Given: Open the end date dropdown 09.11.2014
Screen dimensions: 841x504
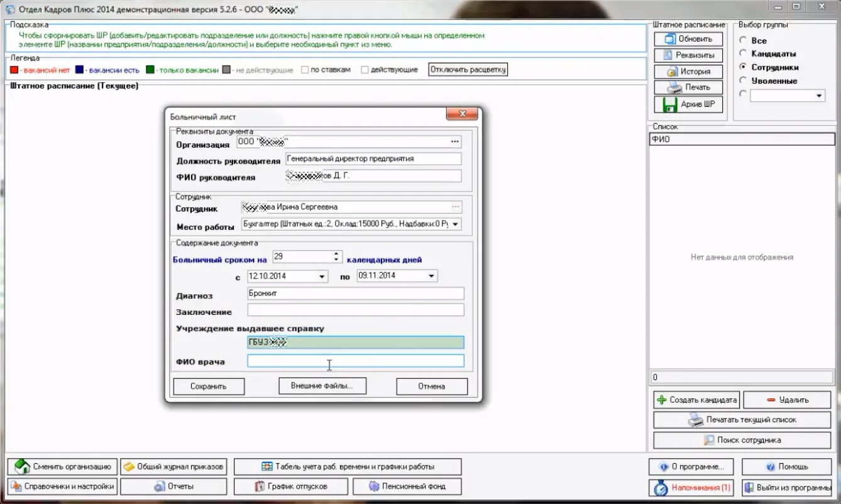Looking at the screenshot, I should point(431,276).
